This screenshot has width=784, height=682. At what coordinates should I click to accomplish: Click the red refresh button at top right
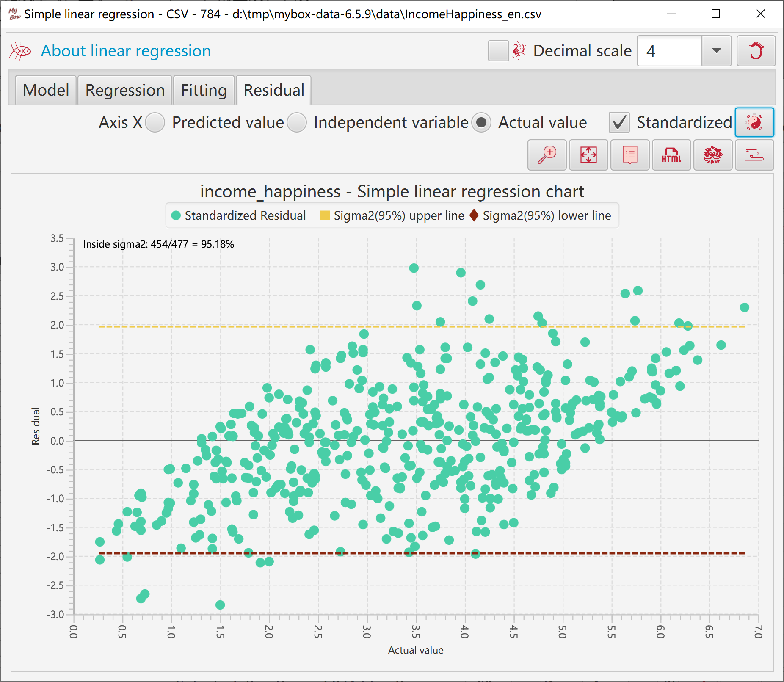756,51
